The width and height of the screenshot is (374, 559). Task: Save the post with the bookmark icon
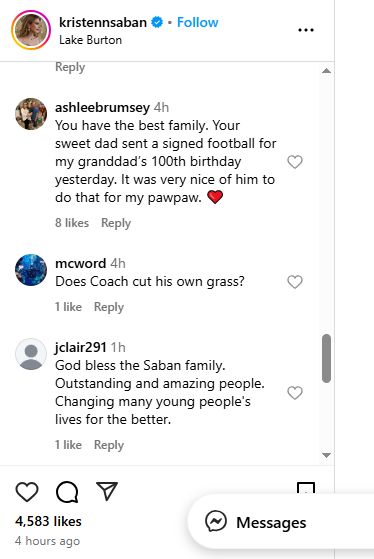[306, 488]
